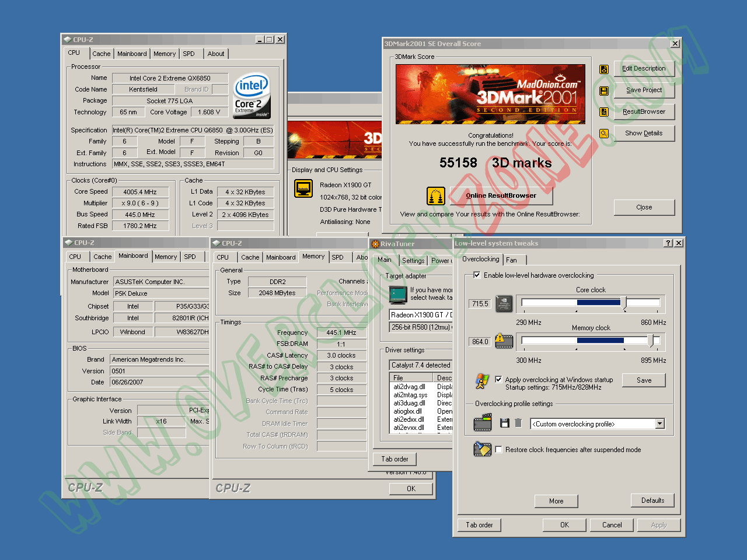This screenshot has height=560, width=747.
Task: Click the overclocking profile card icon
Action: [483, 422]
